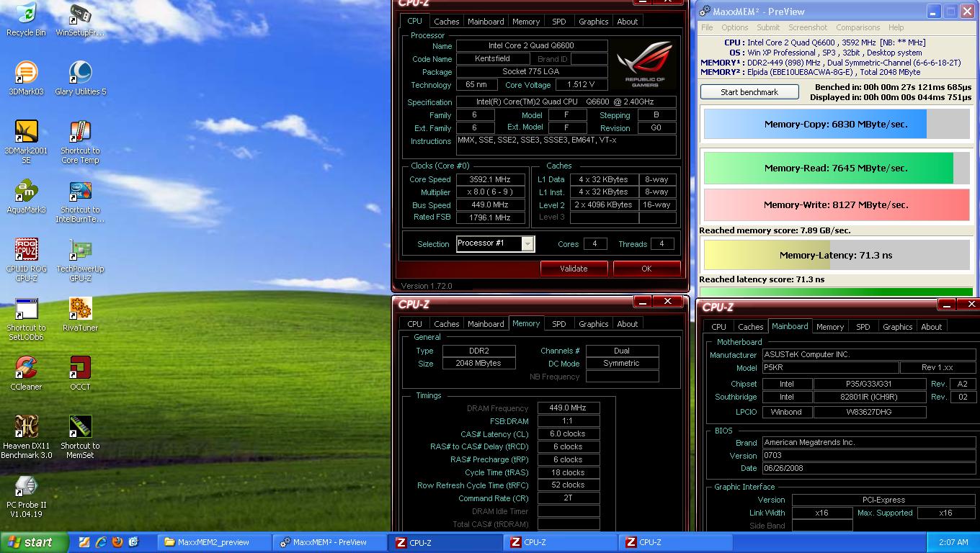Switch to Caches tab in top CPU-Z window
This screenshot has height=553, width=980.
point(446,22)
